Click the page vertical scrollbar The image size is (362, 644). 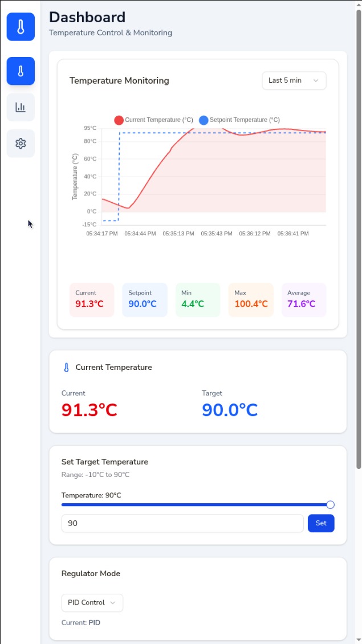point(359,239)
